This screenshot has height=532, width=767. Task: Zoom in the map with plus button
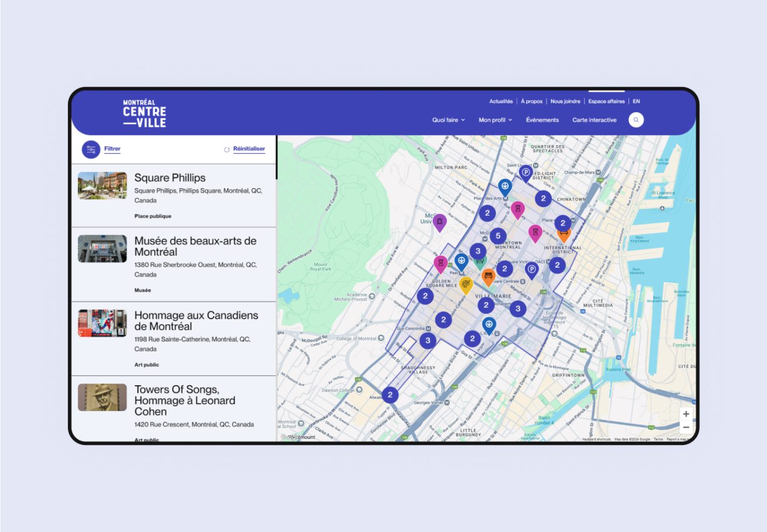tap(686, 414)
